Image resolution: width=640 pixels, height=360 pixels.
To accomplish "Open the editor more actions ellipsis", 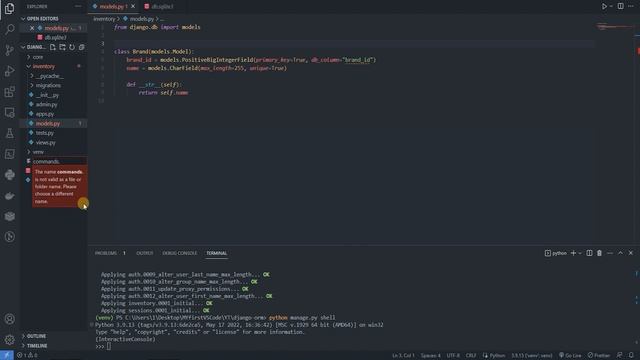I will [631, 7].
